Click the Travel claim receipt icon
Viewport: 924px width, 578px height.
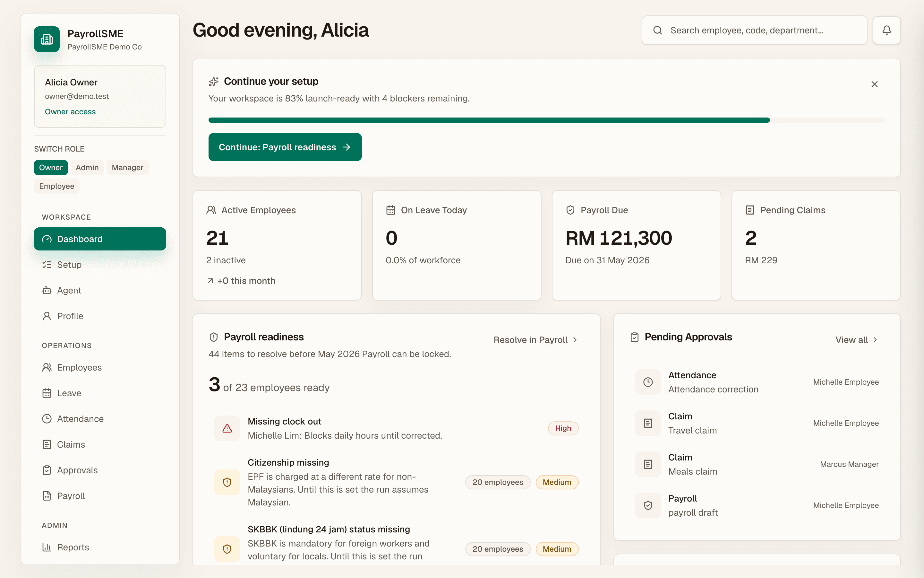[x=648, y=423]
